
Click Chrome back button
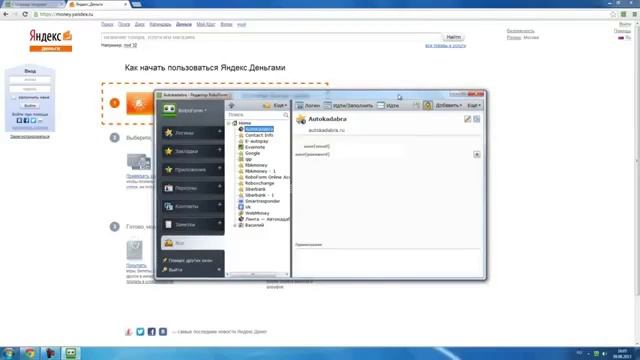(6, 14)
